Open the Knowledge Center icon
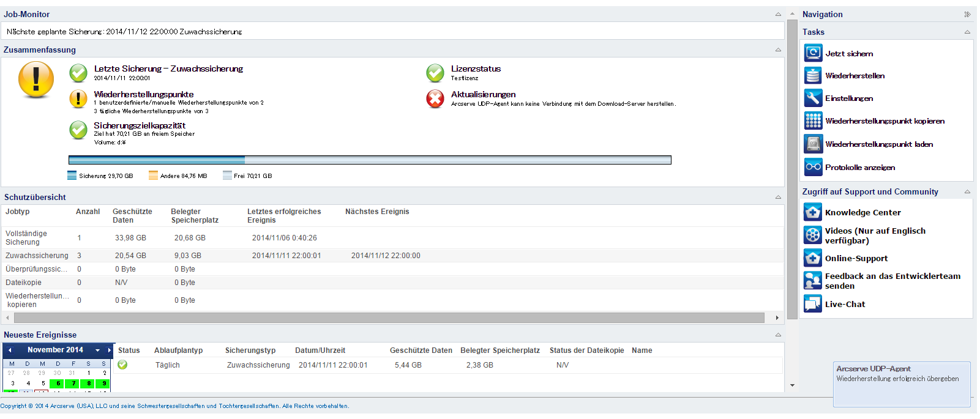Viewport: 980px width, 419px height. [813, 212]
